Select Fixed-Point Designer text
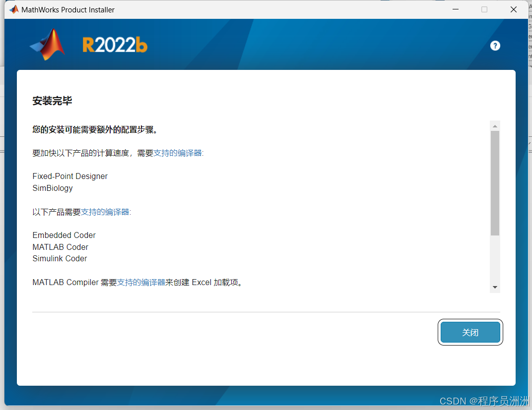The image size is (532, 410). click(70, 176)
